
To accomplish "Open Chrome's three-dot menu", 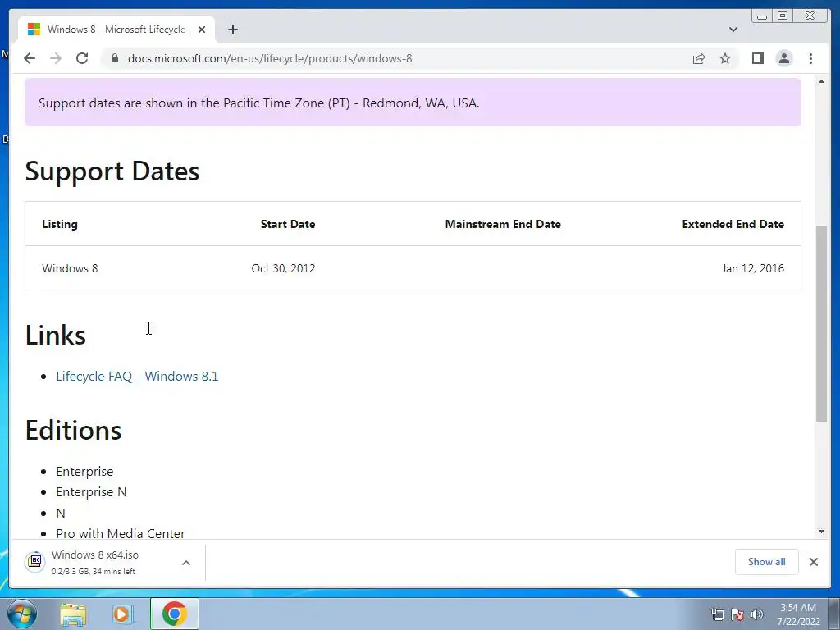I will [x=810, y=58].
